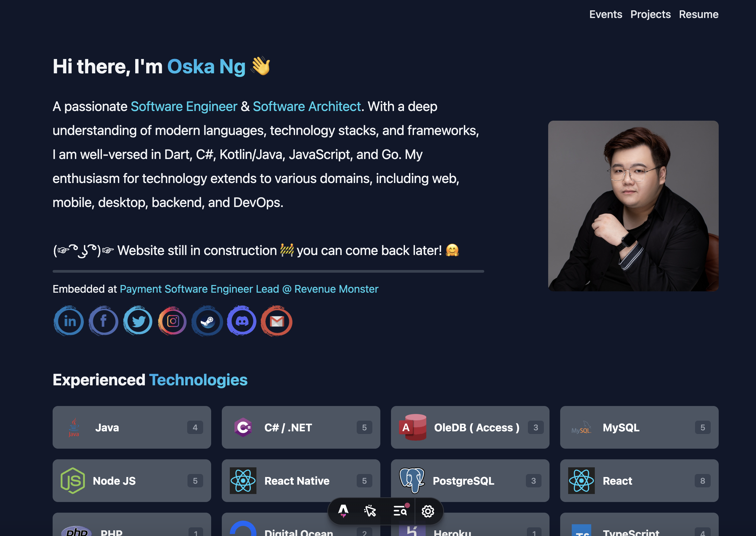Open the audit list icon in dev toolbar
756x536 pixels.
[401, 511]
